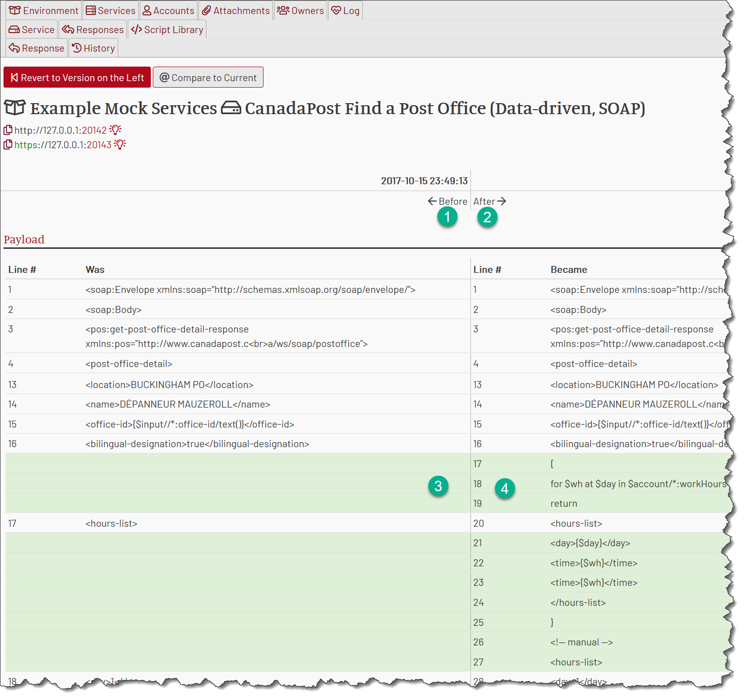Click the timestamp 2017-10-15 23:49:13
Screen dimensions: 745x700
pyautogui.click(x=424, y=181)
